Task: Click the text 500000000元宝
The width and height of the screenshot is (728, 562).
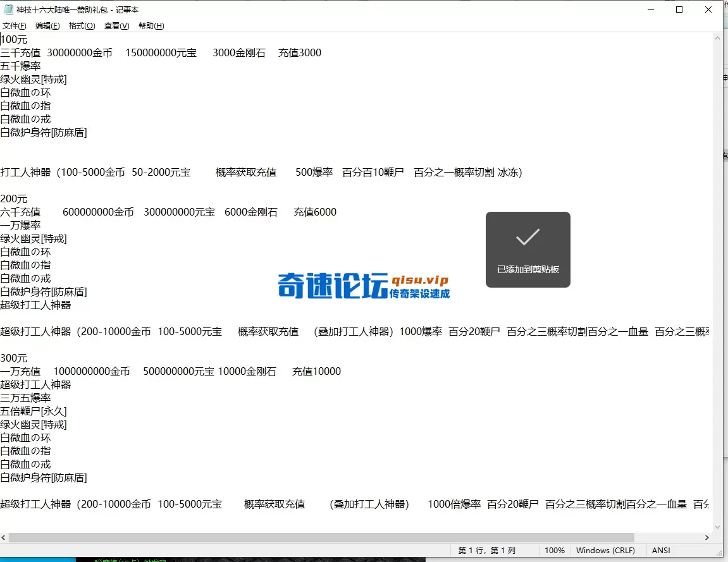Action: [x=179, y=371]
